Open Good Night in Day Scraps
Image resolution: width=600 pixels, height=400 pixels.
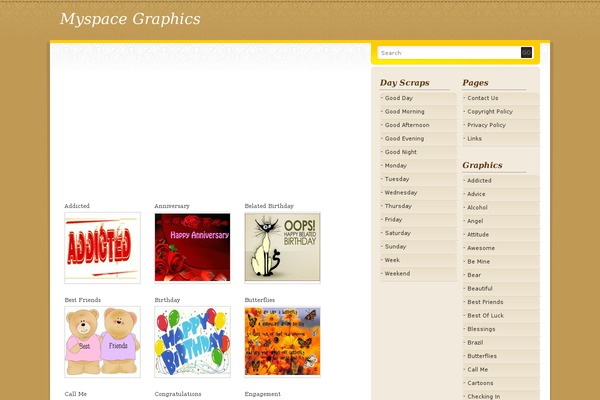coord(401,152)
